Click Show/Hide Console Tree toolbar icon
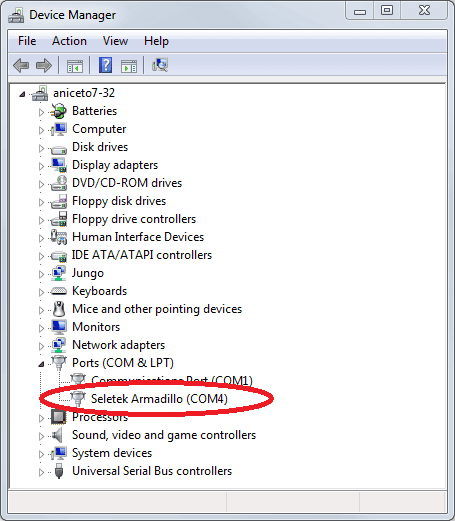 75,66
